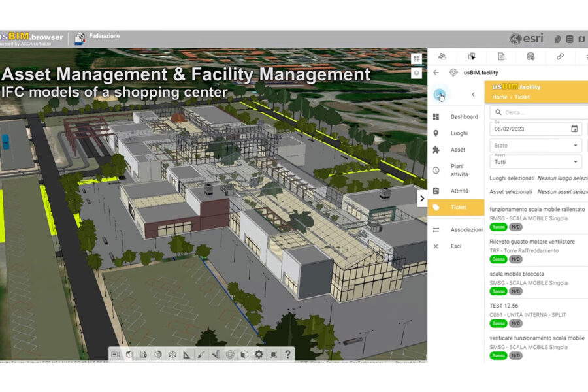Click the pipe elbow tool icon
The height and width of the screenshot is (392, 588).
[x=216, y=355]
